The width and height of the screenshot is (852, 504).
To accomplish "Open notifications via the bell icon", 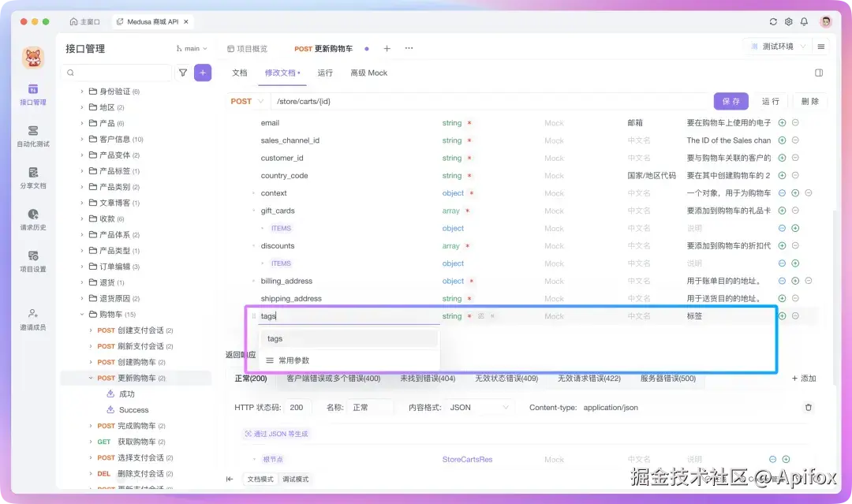I will [x=804, y=22].
